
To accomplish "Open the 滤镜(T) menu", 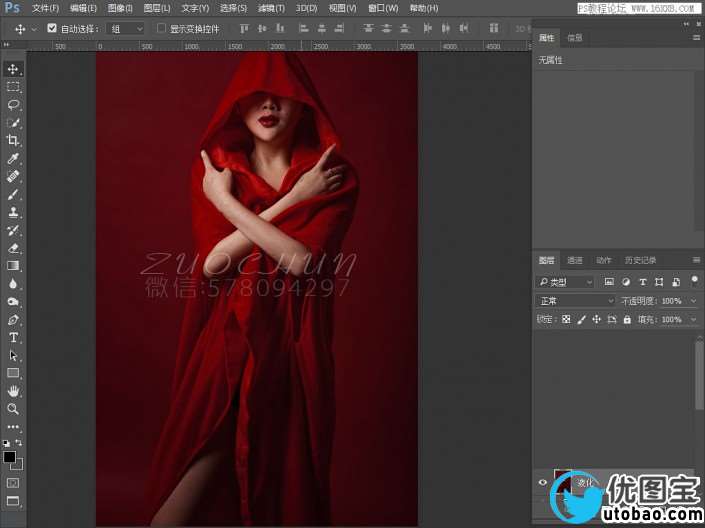I will tap(271, 8).
